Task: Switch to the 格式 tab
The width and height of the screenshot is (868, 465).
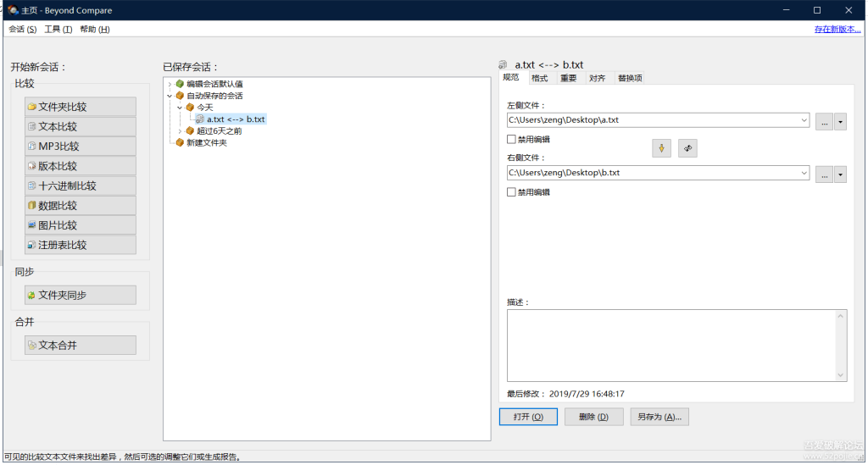Action: [540, 78]
